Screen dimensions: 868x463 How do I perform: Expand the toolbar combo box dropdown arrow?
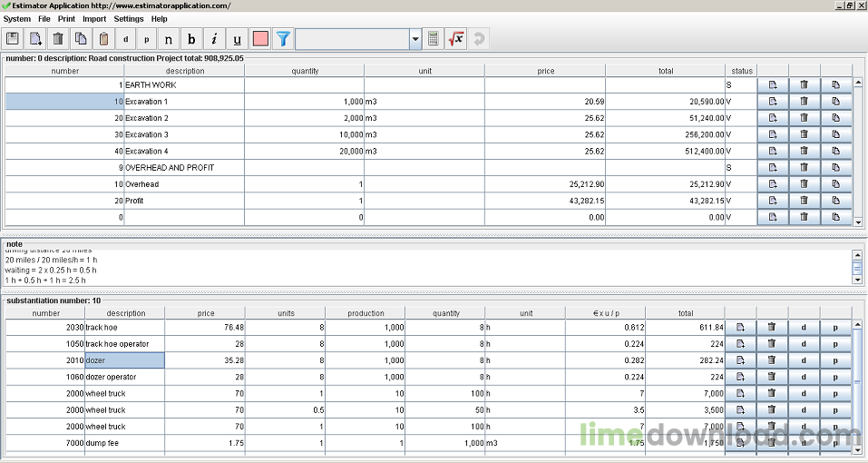click(415, 39)
